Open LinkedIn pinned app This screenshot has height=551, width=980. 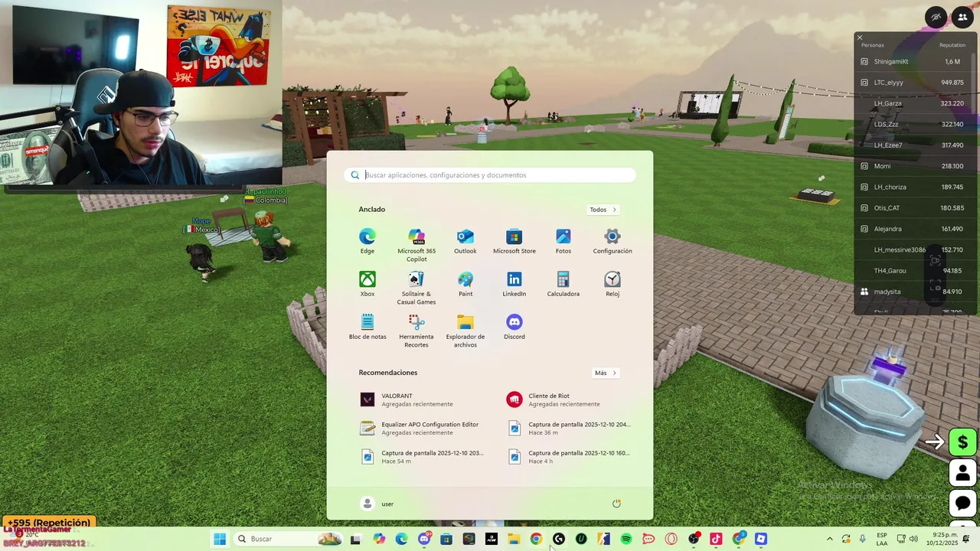(514, 283)
